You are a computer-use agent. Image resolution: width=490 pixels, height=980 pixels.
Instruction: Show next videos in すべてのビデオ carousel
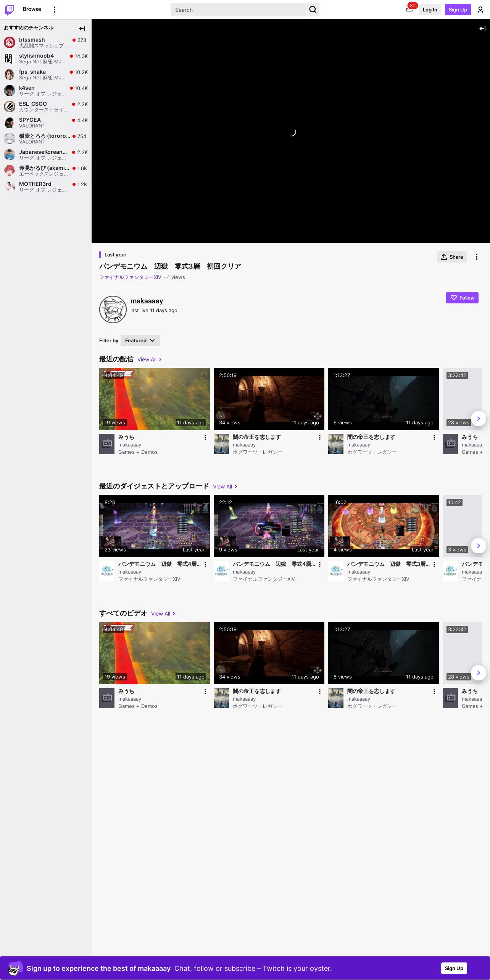(x=479, y=673)
